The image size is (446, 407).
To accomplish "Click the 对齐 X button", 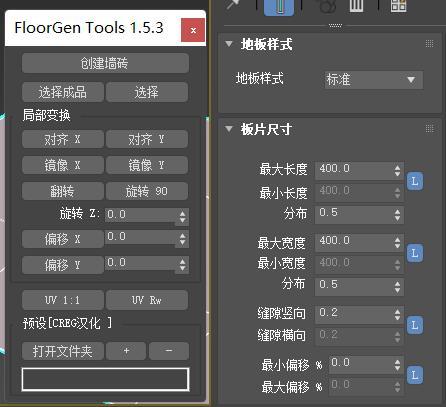I will pos(62,139).
